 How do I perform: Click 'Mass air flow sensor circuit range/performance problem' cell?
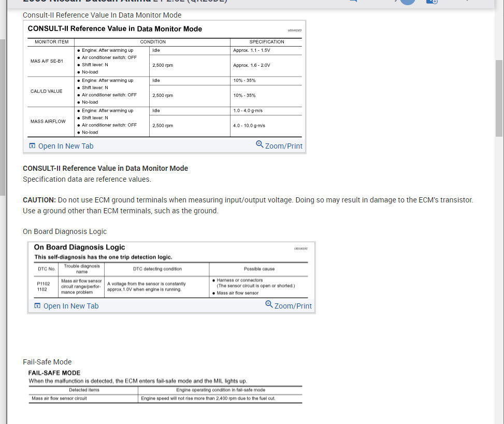coord(81,286)
